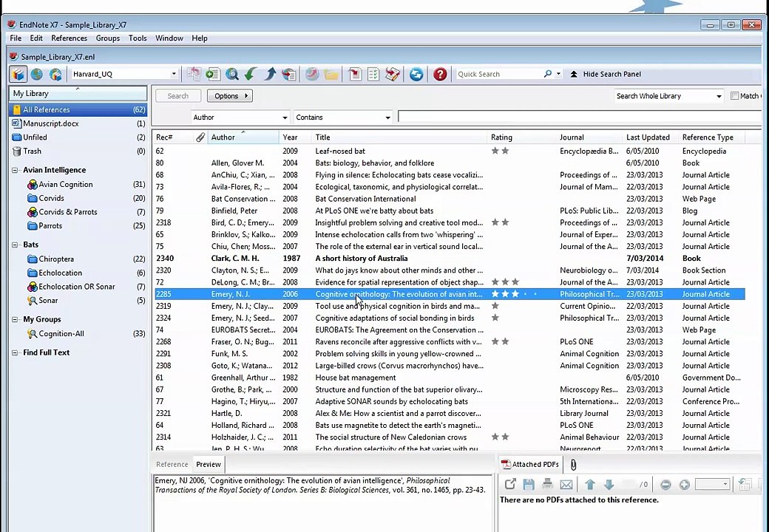Click the PDF zoom in plus icon
The image size is (769, 532).
(685, 485)
